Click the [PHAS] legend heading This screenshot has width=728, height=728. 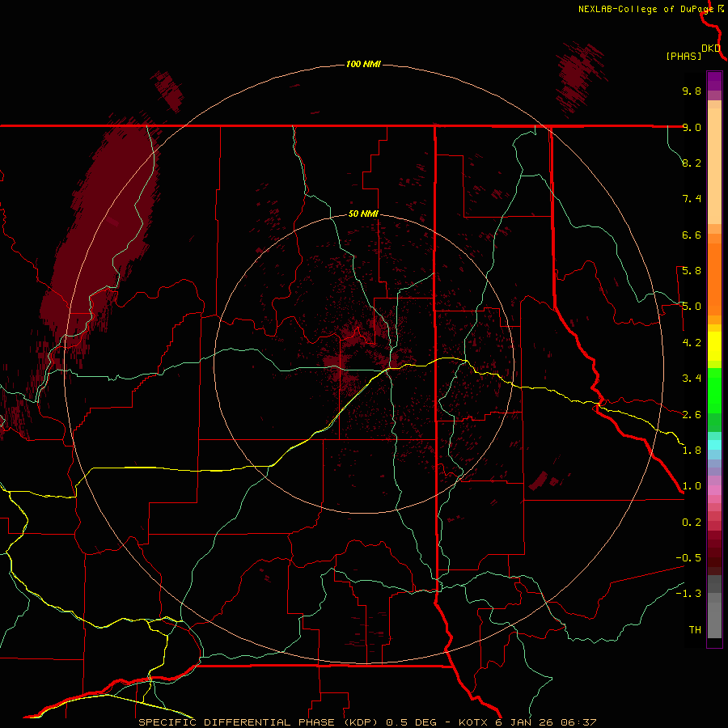click(x=684, y=56)
